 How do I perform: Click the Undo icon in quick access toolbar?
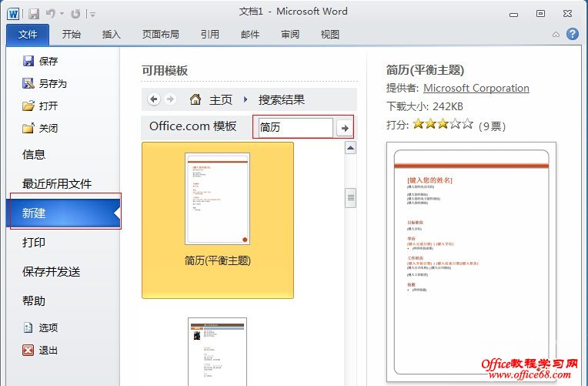[x=51, y=14]
